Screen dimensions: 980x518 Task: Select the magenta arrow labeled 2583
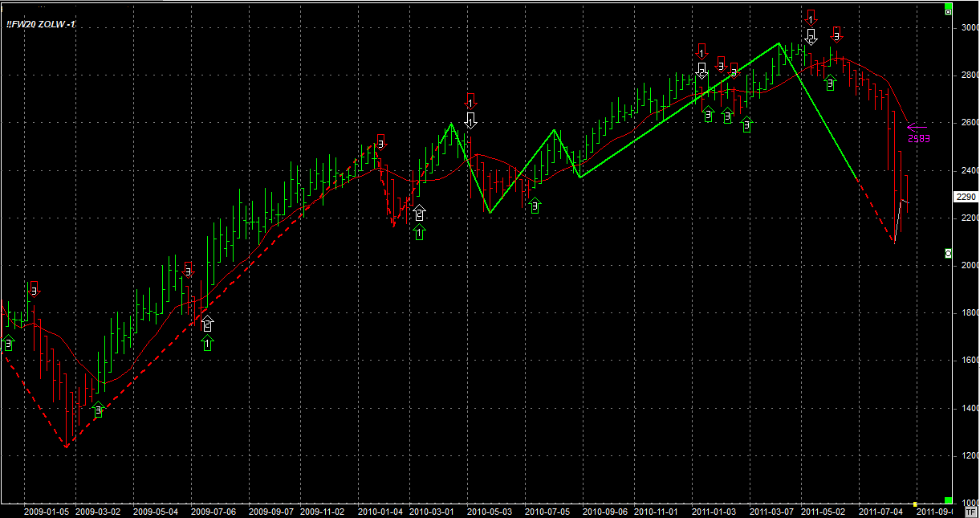click(917, 127)
